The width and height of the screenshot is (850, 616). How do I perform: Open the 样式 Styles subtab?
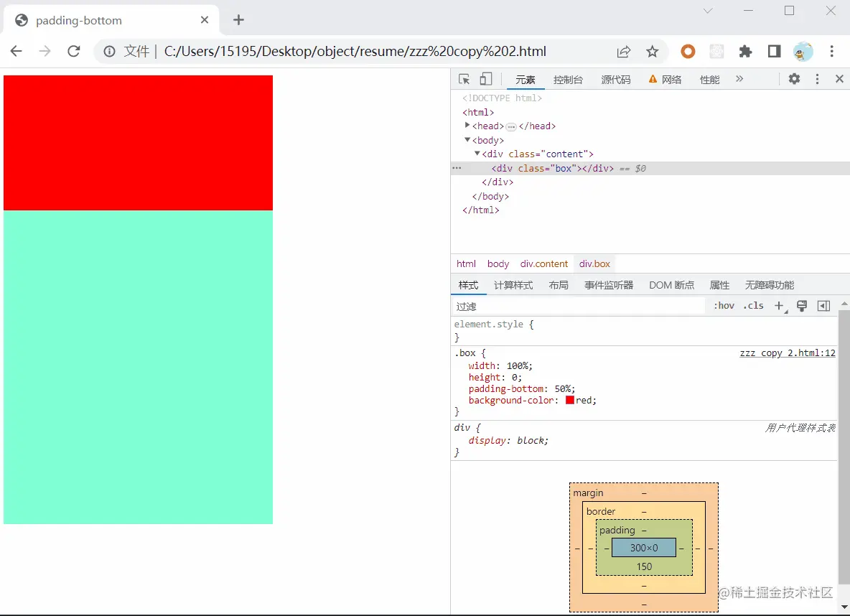pyautogui.click(x=468, y=285)
